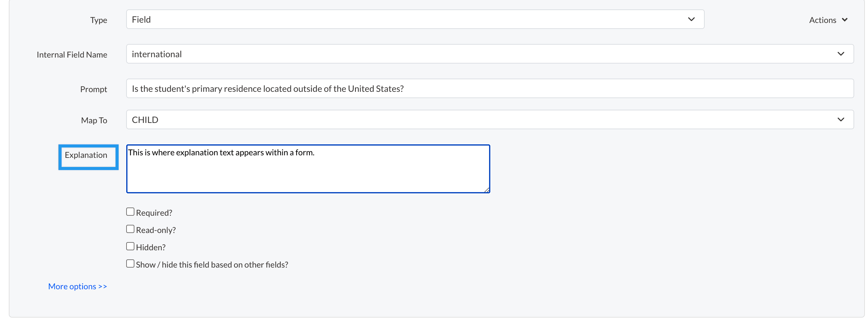868x327 pixels.
Task: Click the Map To label
Action: (x=94, y=120)
